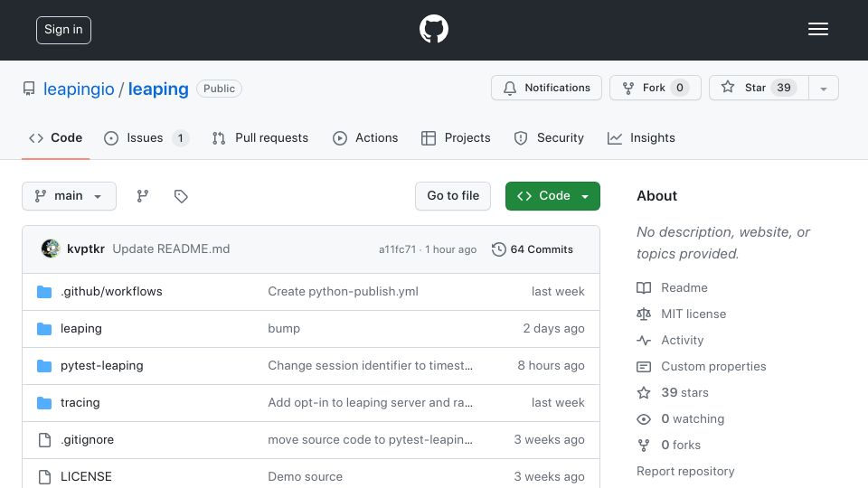This screenshot has height=488, width=868.
Task: Open the hamburger navigation menu
Action: [817, 29]
